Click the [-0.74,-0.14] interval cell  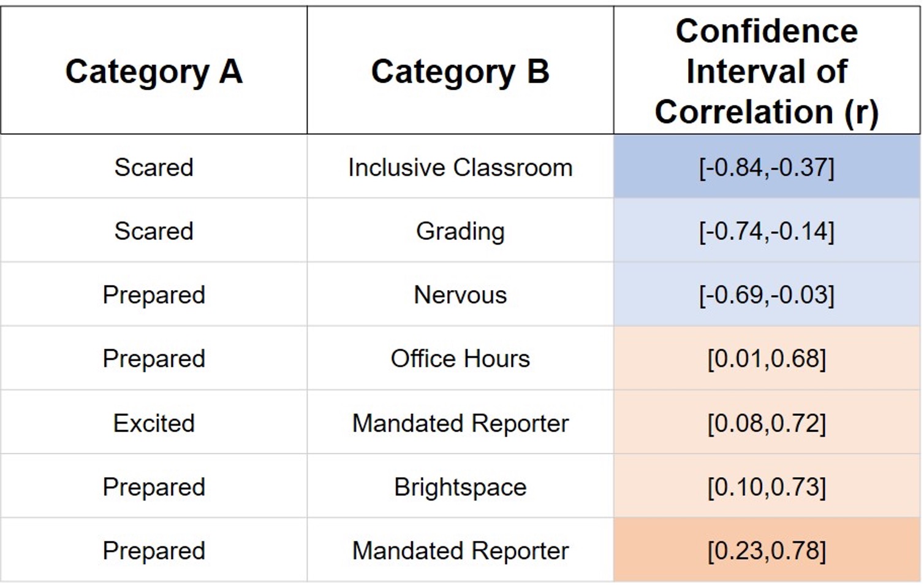767,231
